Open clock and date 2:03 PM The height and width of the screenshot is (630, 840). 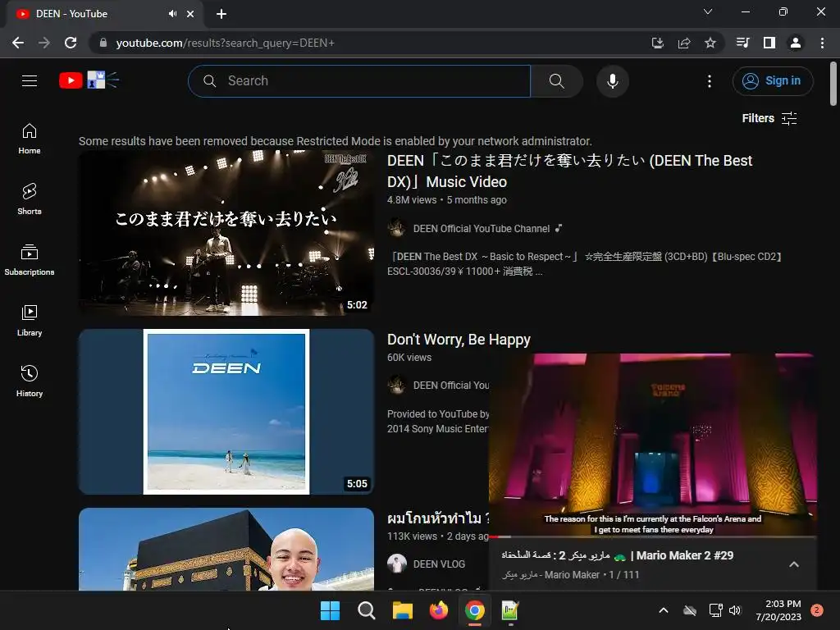[778, 610]
